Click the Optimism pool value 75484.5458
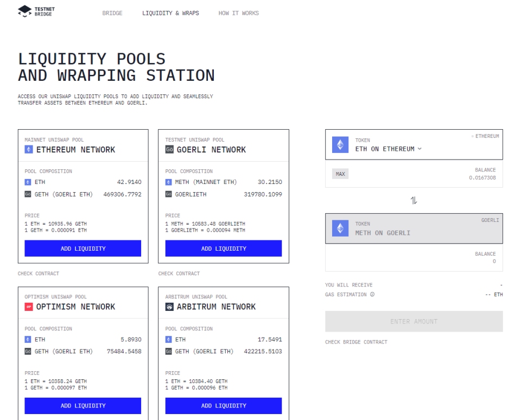Image resolution: width=508 pixels, height=420 pixels. (x=124, y=351)
